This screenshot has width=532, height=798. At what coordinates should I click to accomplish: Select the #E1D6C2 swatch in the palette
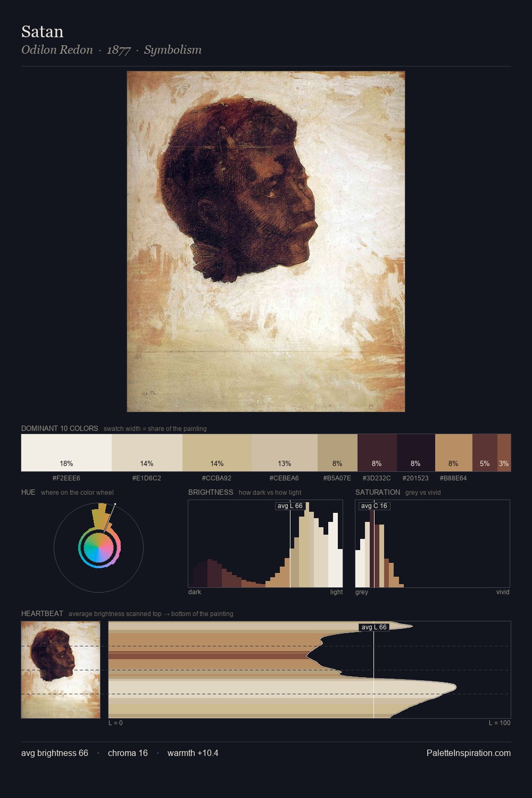tap(147, 453)
